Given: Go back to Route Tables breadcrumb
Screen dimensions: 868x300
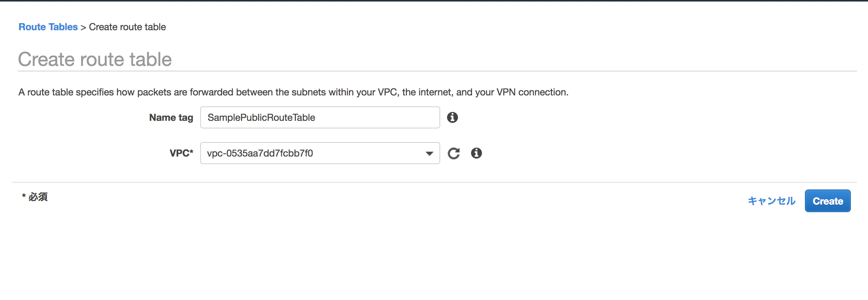Looking at the screenshot, I should click(x=48, y=27).
